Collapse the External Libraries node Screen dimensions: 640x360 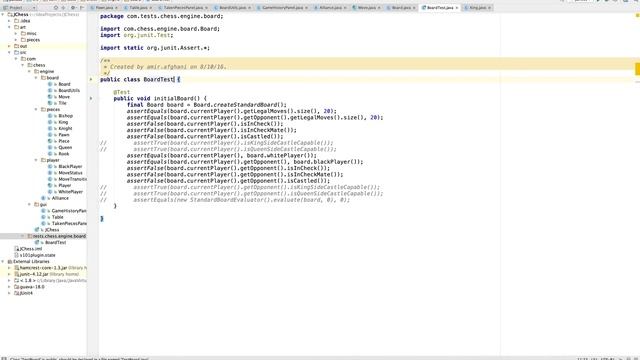pyautogui.click(x=3, y=261)
